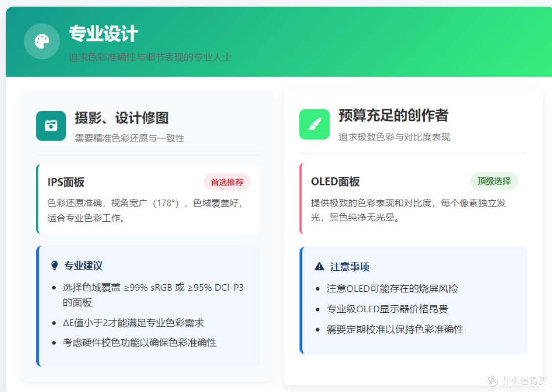This screenshot has height=392, width=552.
Task: Click the lightbulb icon next to 专业建议
Action: coord(55,265)
